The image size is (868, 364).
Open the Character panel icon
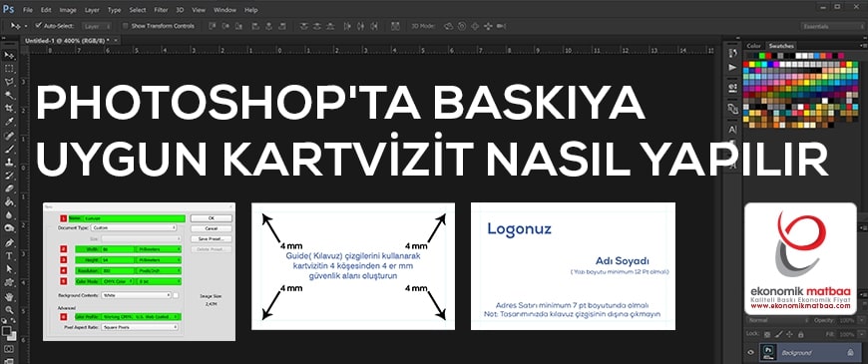pyautogui.click(x=733, y=130)
